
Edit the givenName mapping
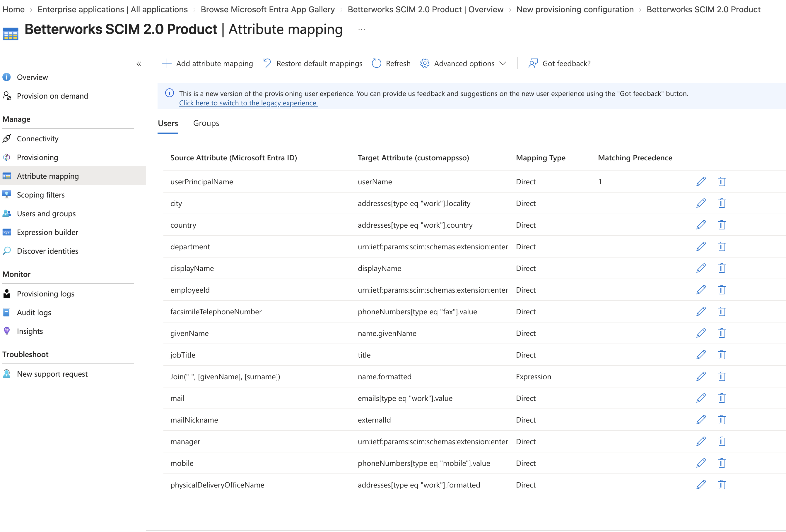(x=701, y=333)
